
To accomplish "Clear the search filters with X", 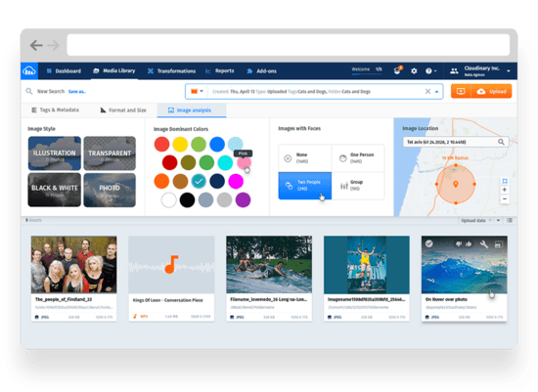I will tap(427, 91).
